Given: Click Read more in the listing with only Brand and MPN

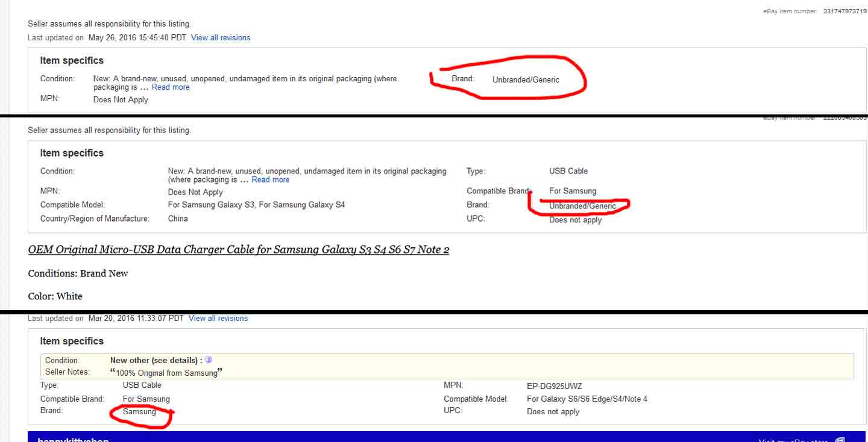Looking at the screenshot, I should point(171,87).
